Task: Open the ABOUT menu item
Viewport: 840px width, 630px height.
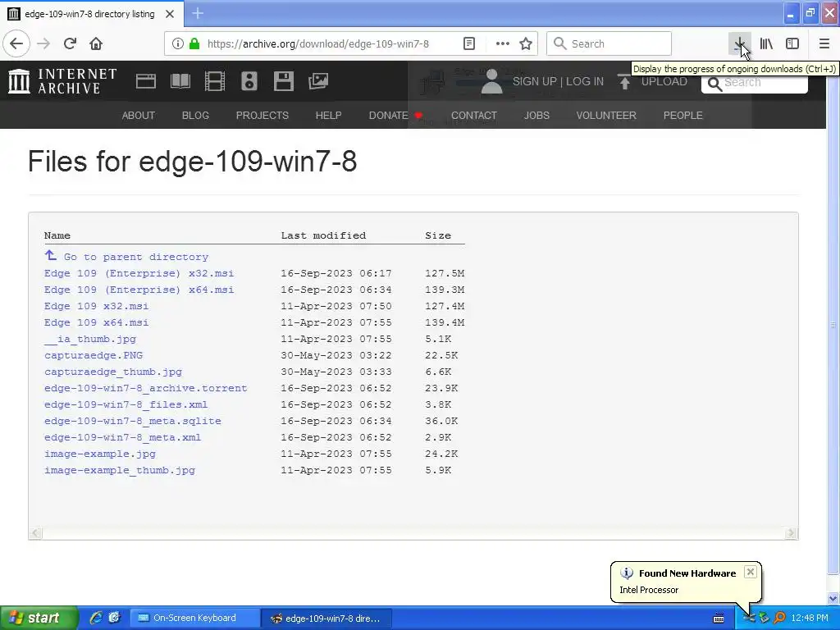Action: tap(138, 115)
